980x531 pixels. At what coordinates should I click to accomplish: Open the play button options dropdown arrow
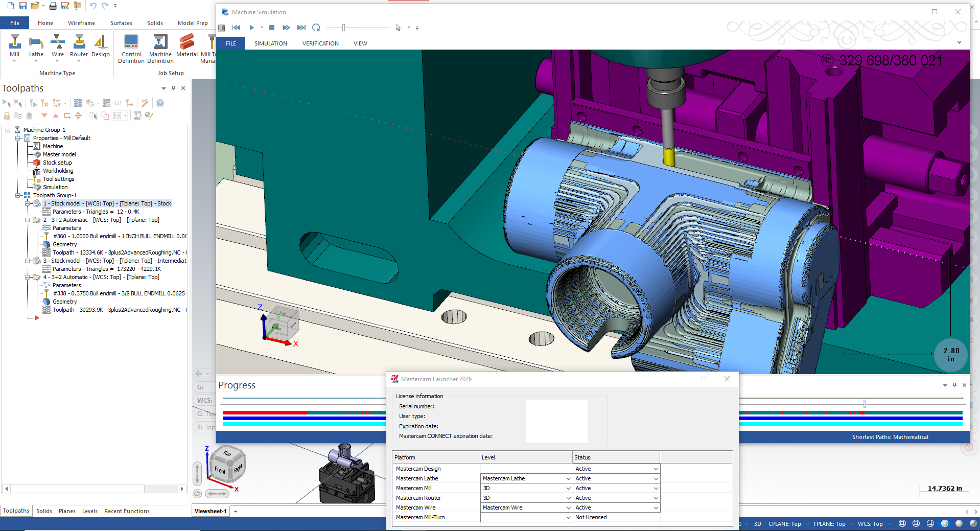[x=262, y=28]
